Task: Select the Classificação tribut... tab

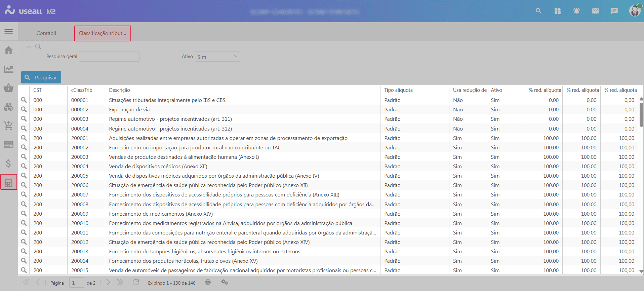Action: pos(103,33)
